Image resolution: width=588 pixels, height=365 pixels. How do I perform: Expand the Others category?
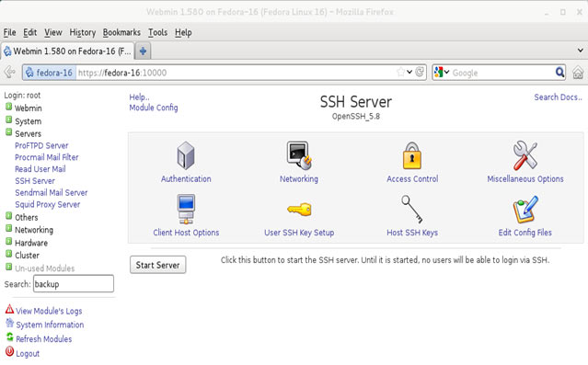click(8, 216)
